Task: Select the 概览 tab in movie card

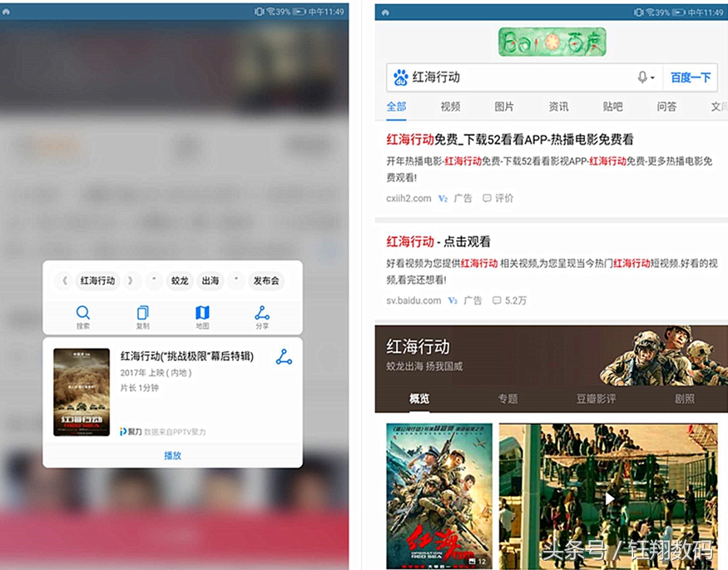Action: [419, 399]
